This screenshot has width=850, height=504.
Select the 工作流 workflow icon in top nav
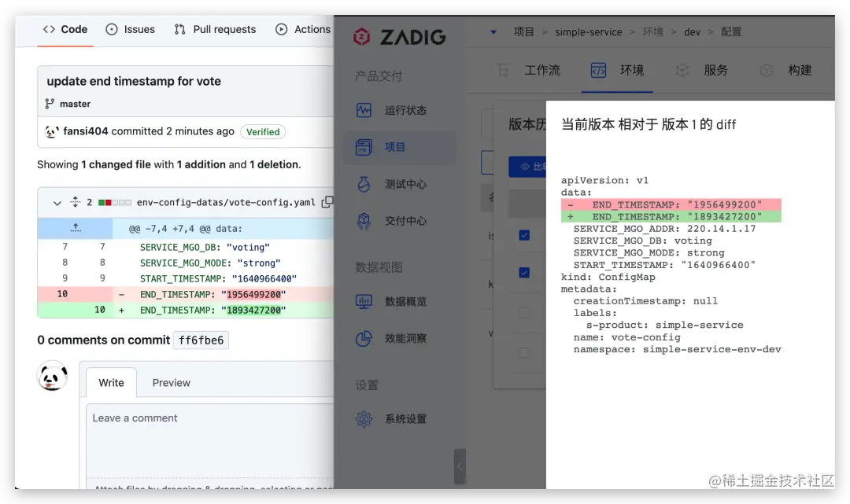click(504, 70)
